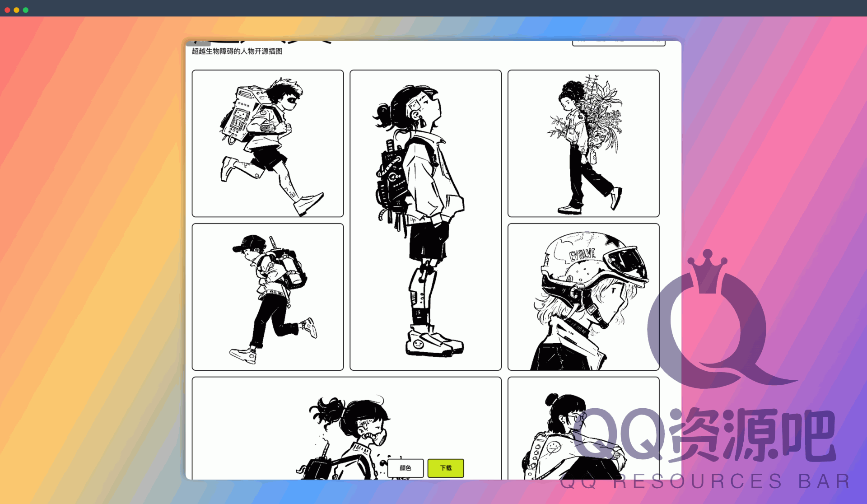Open the 颜色 color button
Image resolution: width=867 pixels, height=504 pixels.
(406, 468)
